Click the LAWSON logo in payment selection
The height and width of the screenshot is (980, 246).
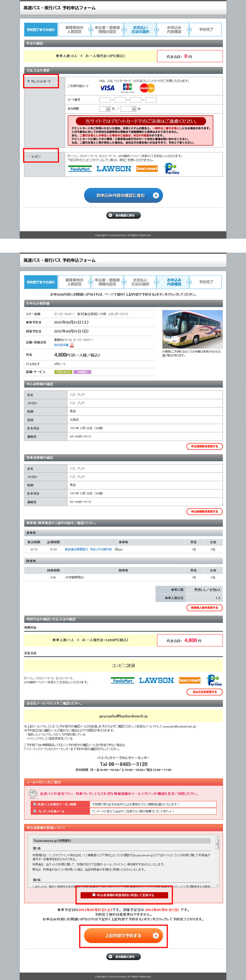click(113, 169)
